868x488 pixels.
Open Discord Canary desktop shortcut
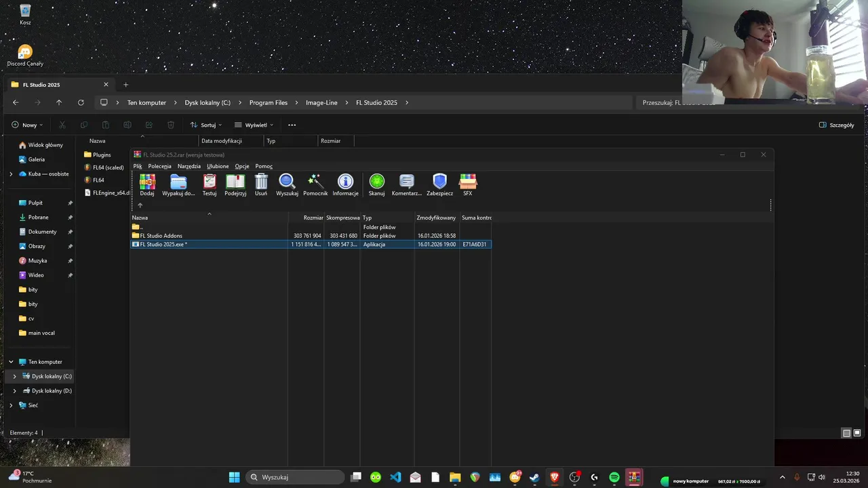25,56
